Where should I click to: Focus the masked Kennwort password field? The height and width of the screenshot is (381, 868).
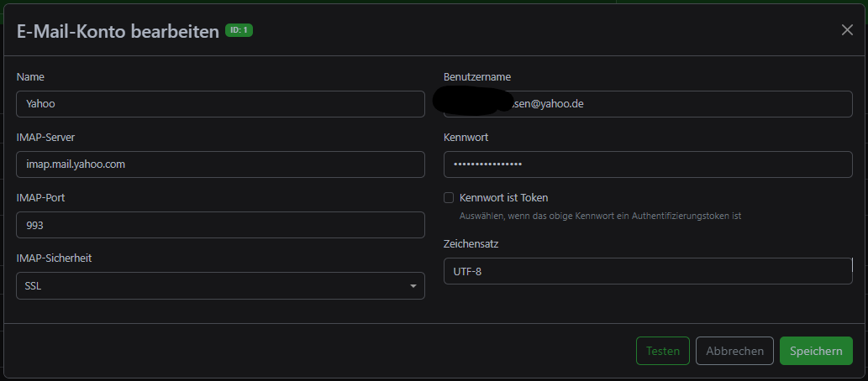click(648, 164)
